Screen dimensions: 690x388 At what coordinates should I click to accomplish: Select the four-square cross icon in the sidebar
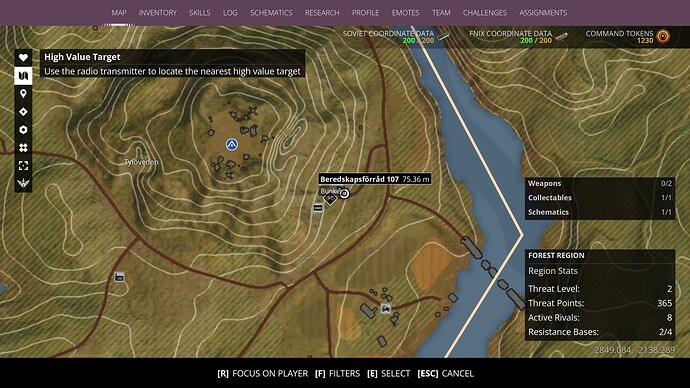click(23, 147)
